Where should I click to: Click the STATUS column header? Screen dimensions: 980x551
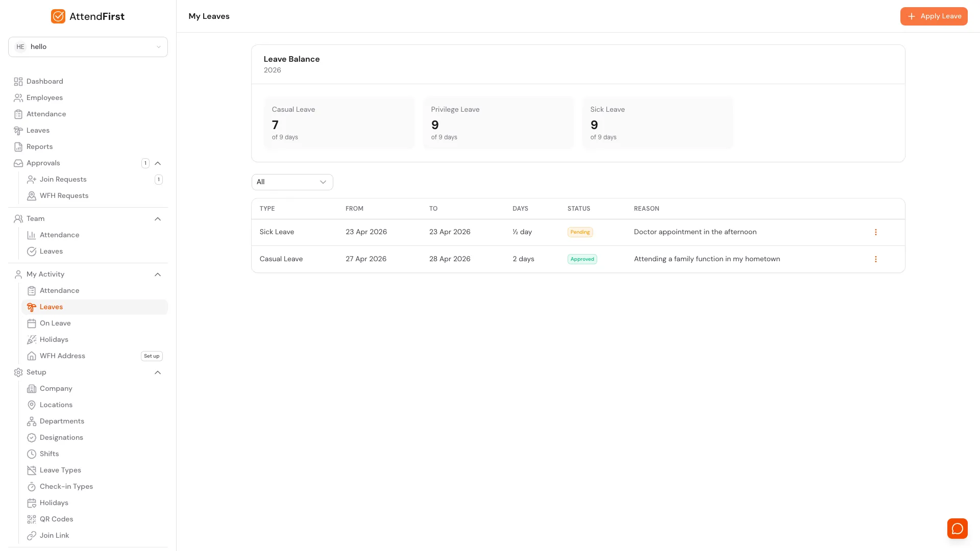tap(579, 209)
